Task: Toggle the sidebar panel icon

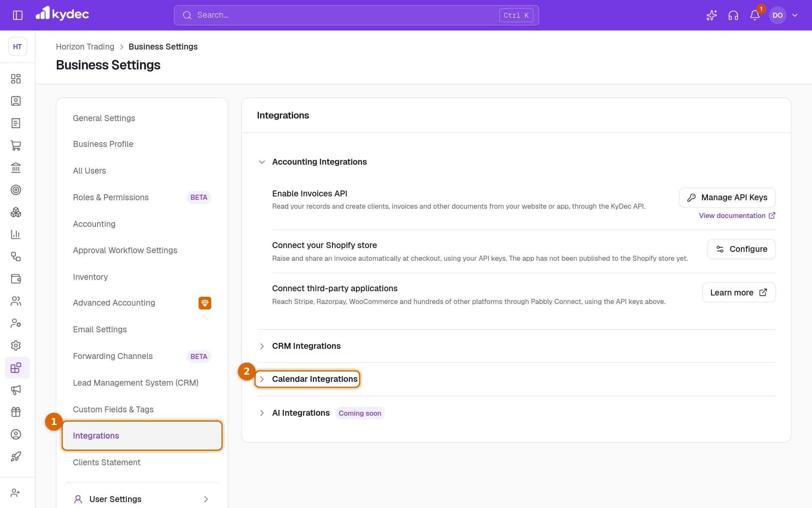Action: click(x=17, y=15)
